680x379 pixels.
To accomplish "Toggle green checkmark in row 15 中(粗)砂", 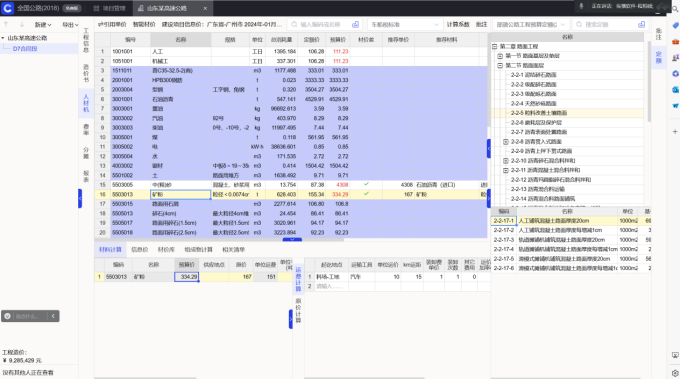I will click(x=366, y=184).
